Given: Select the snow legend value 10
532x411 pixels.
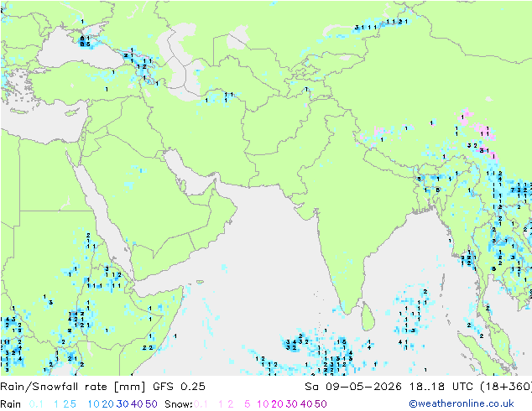Looking at the screenshot, I should click(263, 404).
